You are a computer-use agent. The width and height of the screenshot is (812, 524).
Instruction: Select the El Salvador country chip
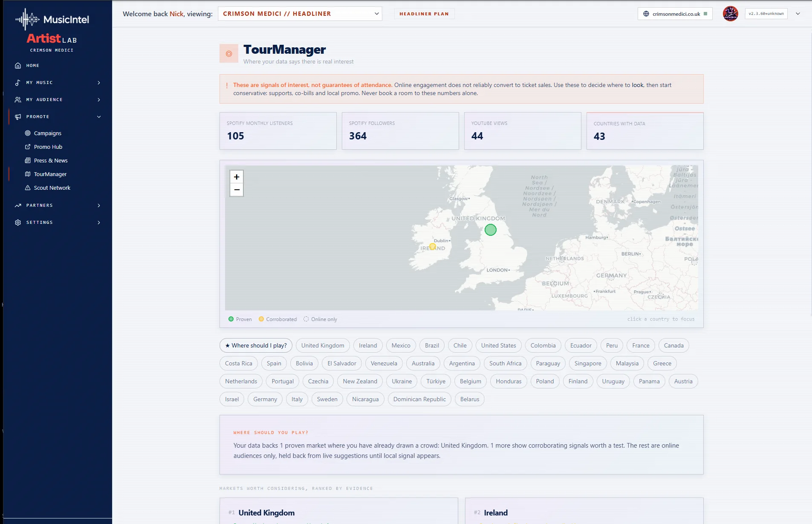click(x=342, y=363)
